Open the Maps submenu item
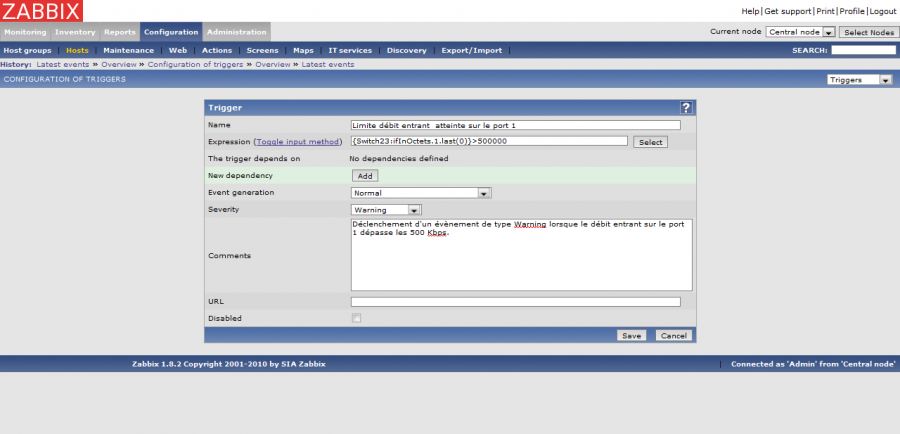Screen dimensions: 900x434 coord(303,51)
